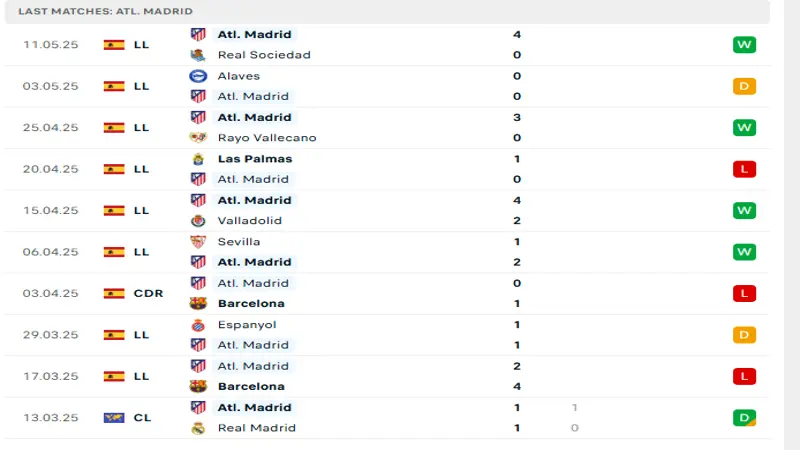Open the Real Sociedad team link
The height and width of the screenshot is (450, 800).
[x=264, y=55]
